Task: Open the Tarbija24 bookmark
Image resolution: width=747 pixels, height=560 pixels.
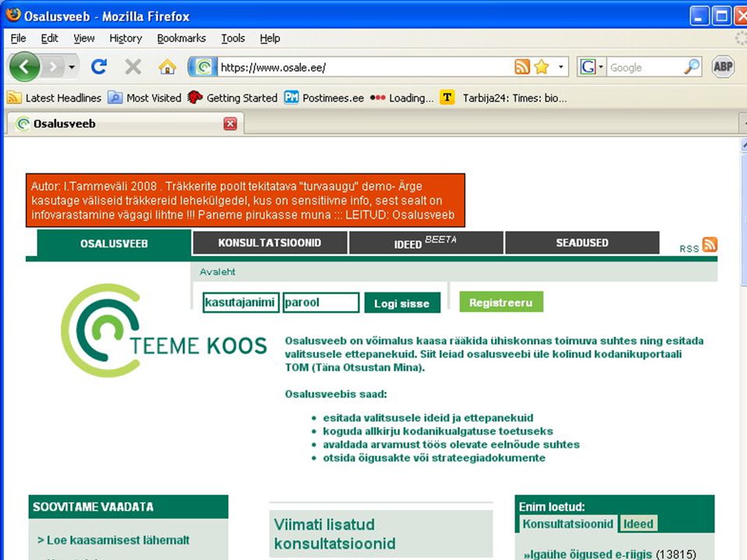Action: [x=503, y=98]
